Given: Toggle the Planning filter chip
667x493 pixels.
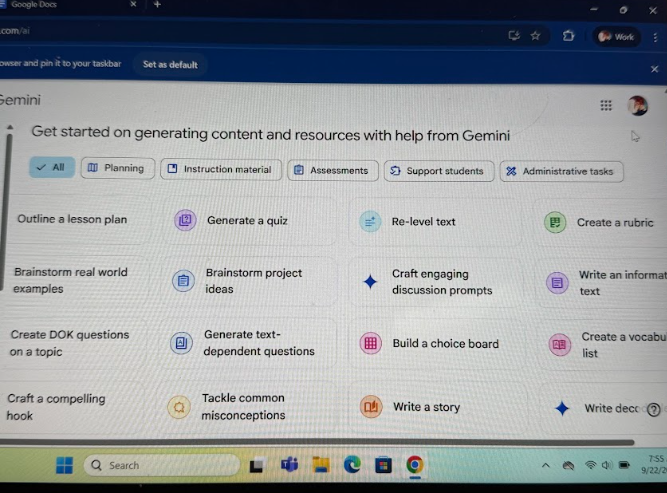Looking at the screenshot, I should 117,168.
